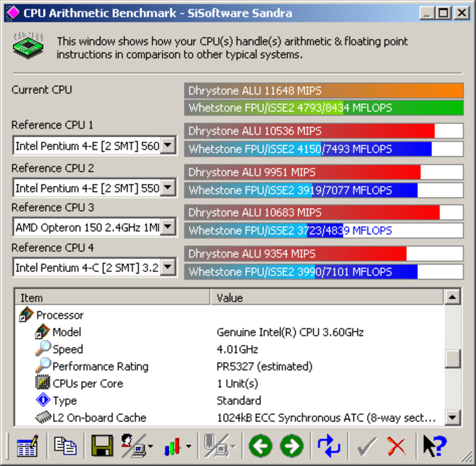The width and height of the screenshot is (476, 466).
Task: Click the current CPU Dhrystone ALU 11648 bar
Action: pyautogui.click(x=323, y=90)
